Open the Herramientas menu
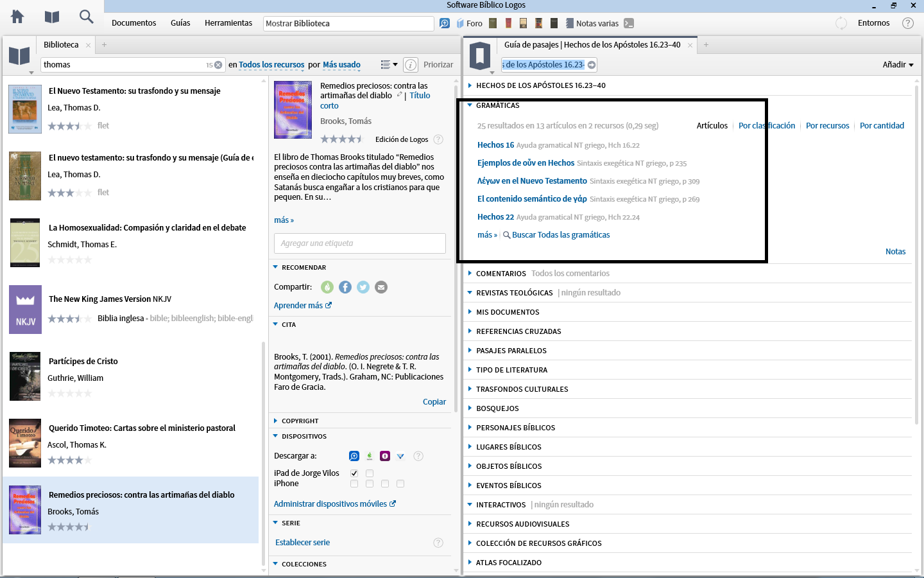 tap(228, 23)
